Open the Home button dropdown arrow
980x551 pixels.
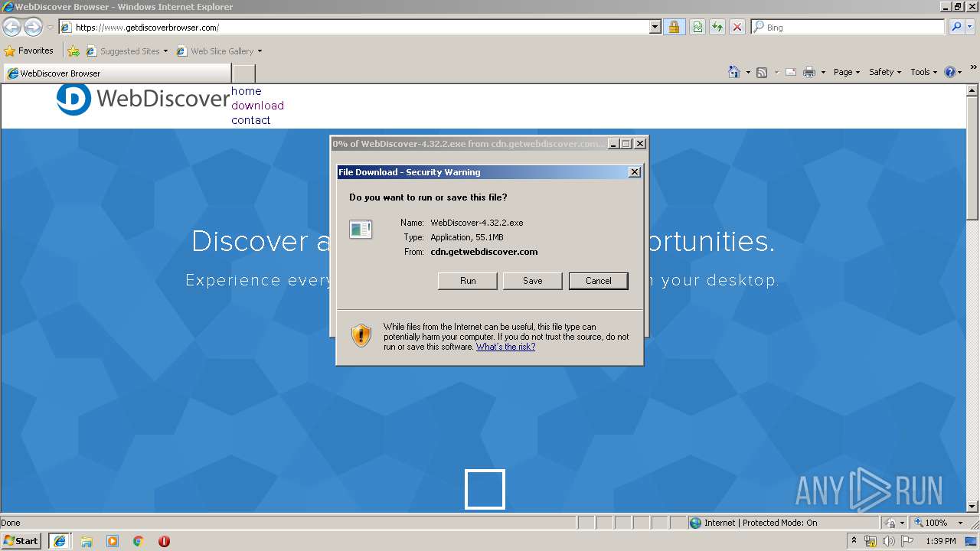click(x=747, y=72)
